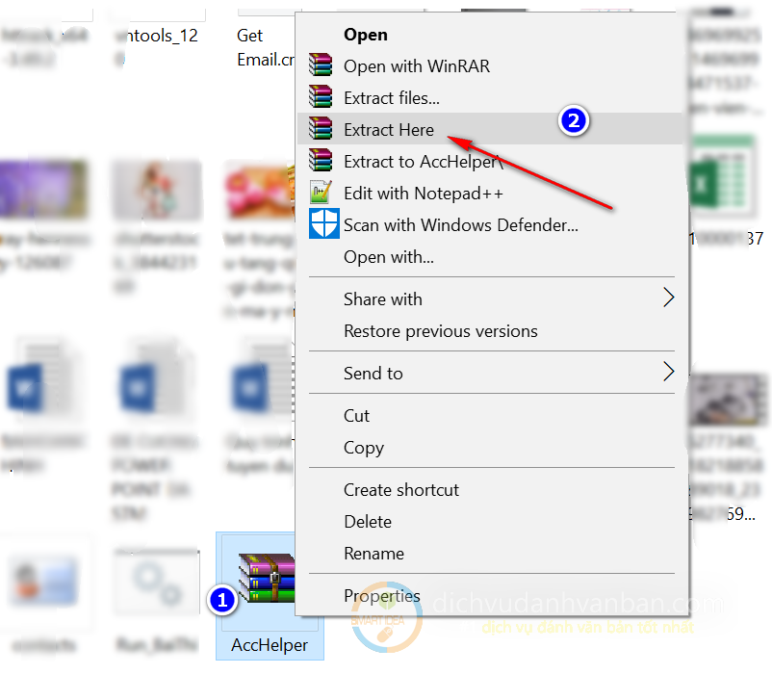Screen dimensions: 772x700
Task: Click WinRAR icon beside Extract Here
Action: (321, 129)
